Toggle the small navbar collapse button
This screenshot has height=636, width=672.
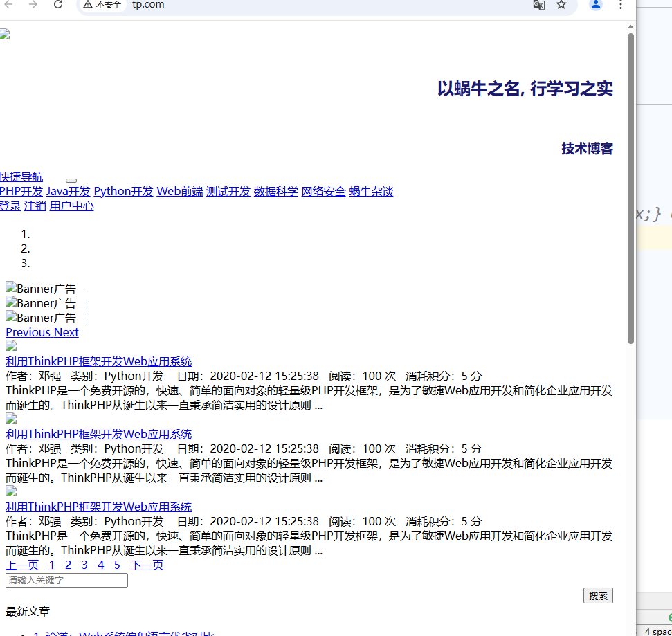click(71, 181)
